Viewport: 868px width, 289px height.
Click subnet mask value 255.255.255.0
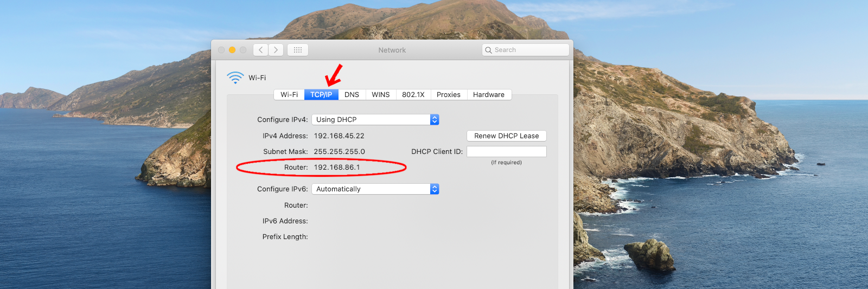(x=339, y=151)
